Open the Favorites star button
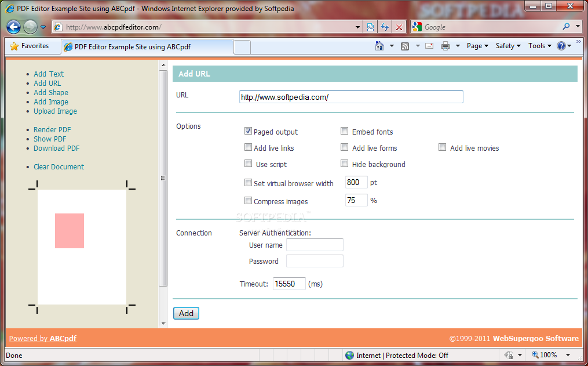The height and width of the screenshot is (366, 588). [x=29, y=46]
